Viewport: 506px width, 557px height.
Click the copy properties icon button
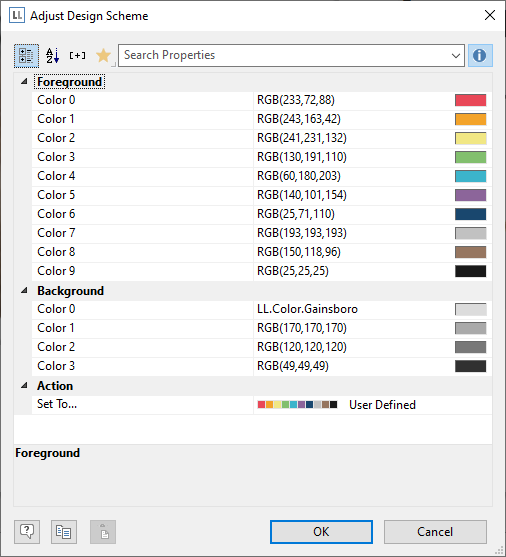point(64,531)
